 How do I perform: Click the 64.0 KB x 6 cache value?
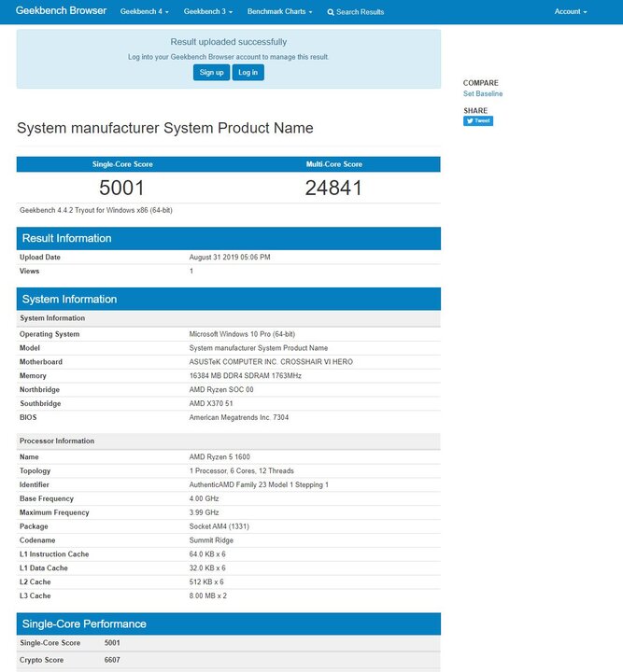207,554
